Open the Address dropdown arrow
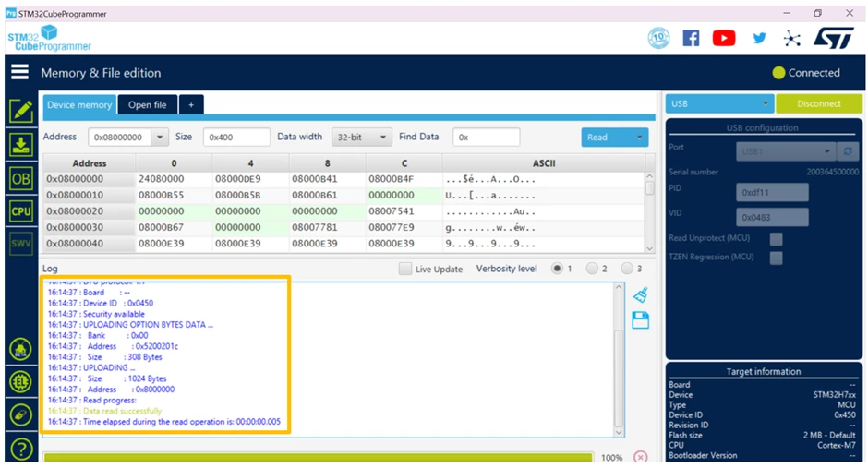The image size is (868, 468). pyautogui.click(x=160, y=138)
